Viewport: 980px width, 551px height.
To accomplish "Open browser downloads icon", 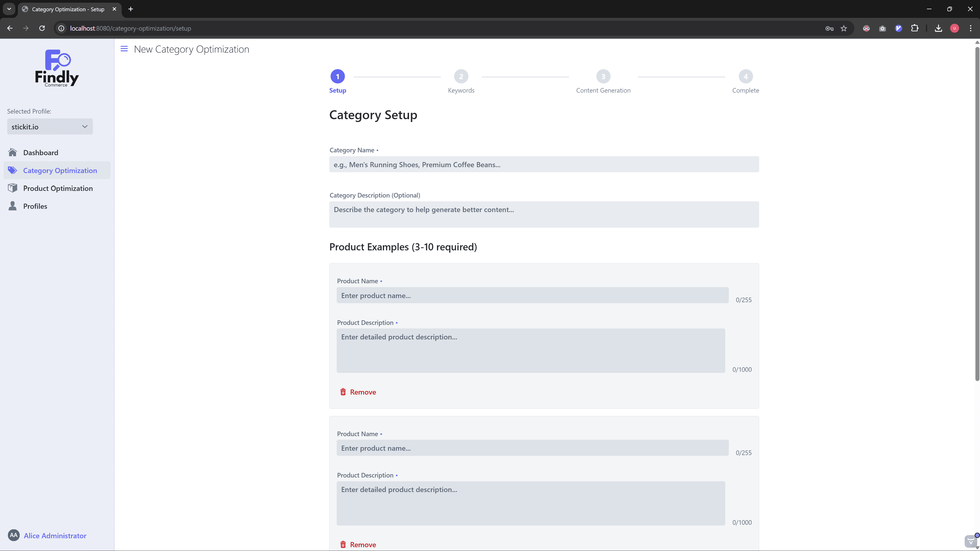I will (x=938, y=29).
